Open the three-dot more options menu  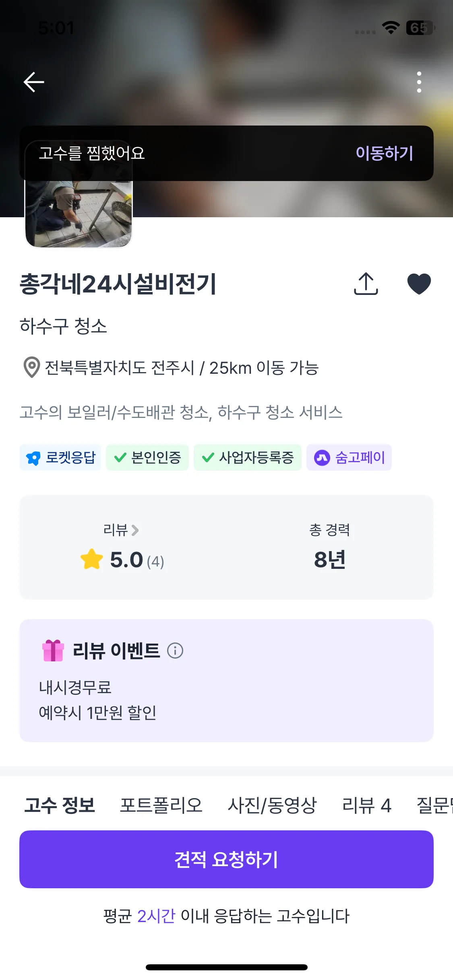(x=419, y=82)
